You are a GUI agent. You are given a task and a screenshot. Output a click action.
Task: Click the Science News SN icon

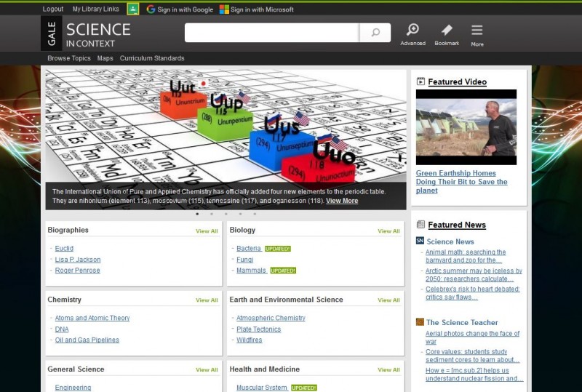pos(420,241)
